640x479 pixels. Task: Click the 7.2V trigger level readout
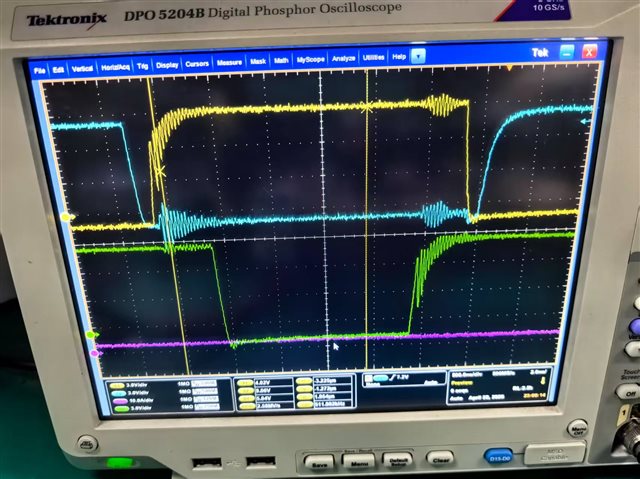402,377
